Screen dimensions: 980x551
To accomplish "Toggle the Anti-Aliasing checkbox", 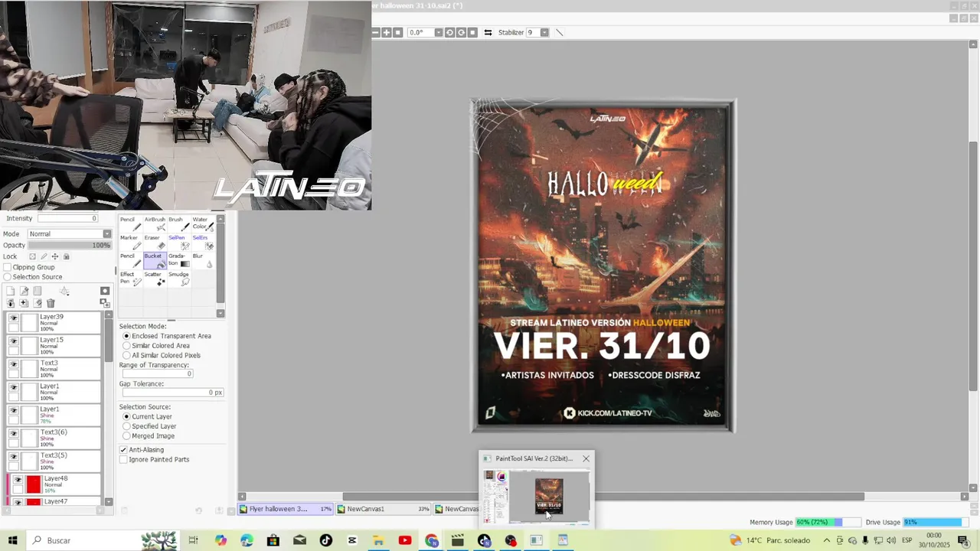I will point(123,450).
